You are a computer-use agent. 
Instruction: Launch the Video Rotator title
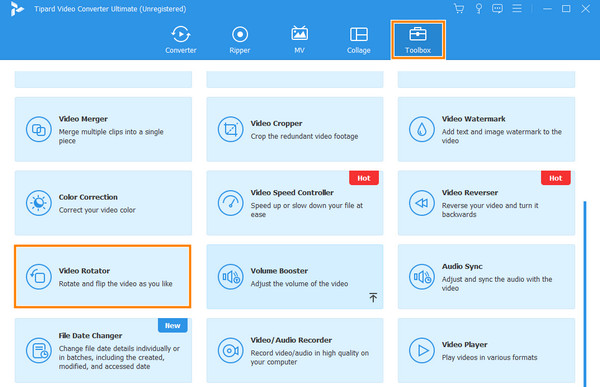tap(84, 271)
